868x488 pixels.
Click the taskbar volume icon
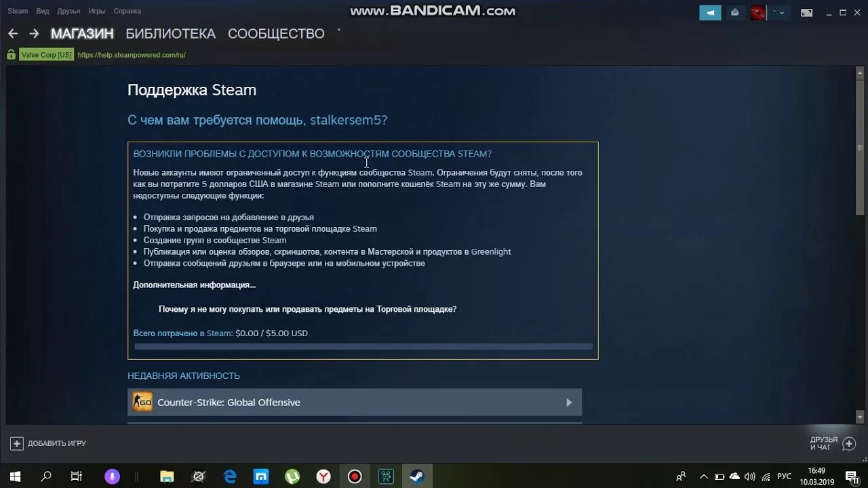point(749,476)
